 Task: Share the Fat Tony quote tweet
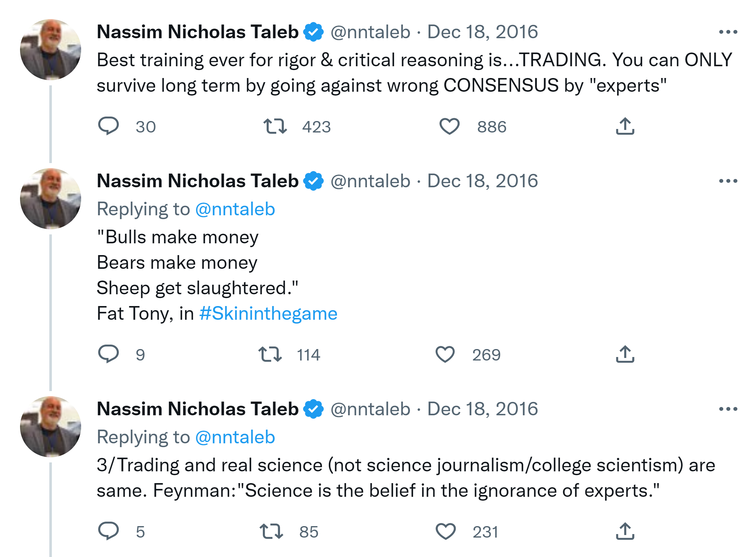[x=625, y=354]
